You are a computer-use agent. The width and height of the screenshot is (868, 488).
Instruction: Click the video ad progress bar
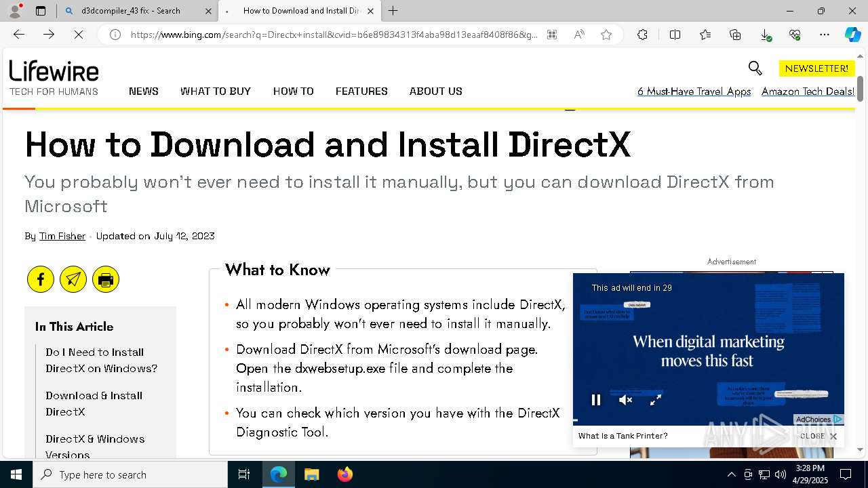pos(709,420)
